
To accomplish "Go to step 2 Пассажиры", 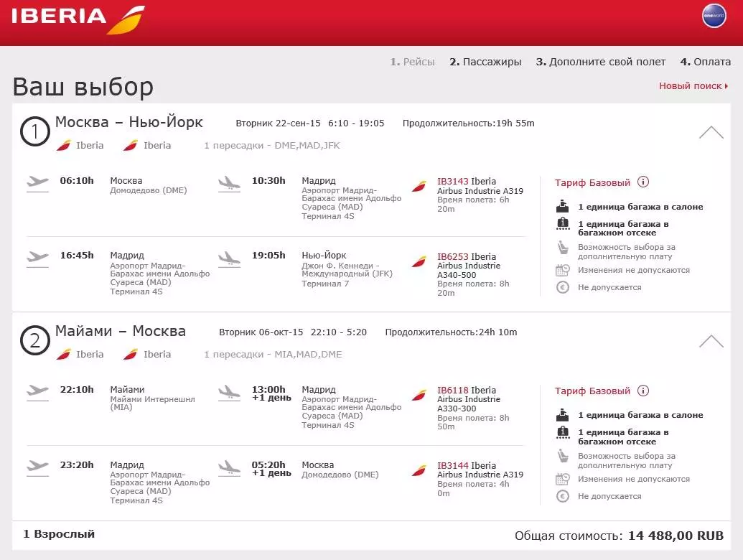I will pos(485,62).
